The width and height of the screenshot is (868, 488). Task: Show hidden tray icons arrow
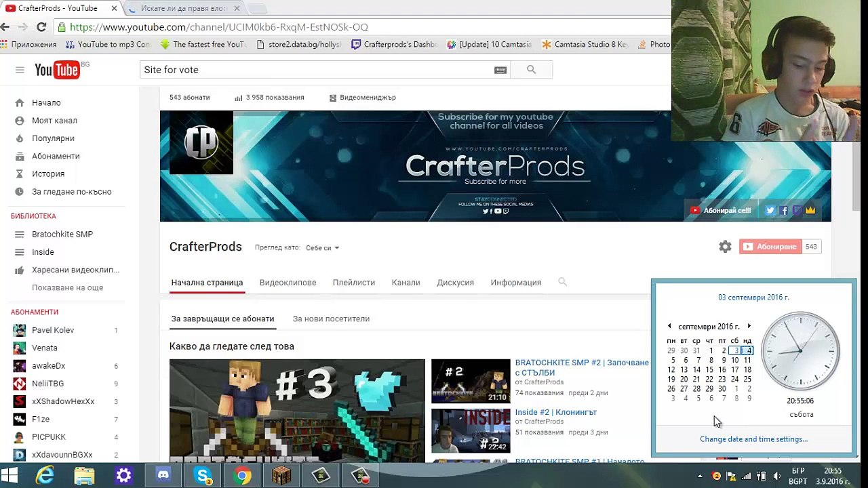(701, 476)
